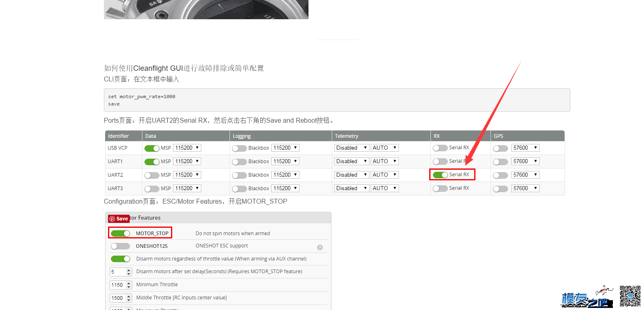Screen dimensions: 644x310
Task: Enable GPS switch for UART2
Action: 500,175
